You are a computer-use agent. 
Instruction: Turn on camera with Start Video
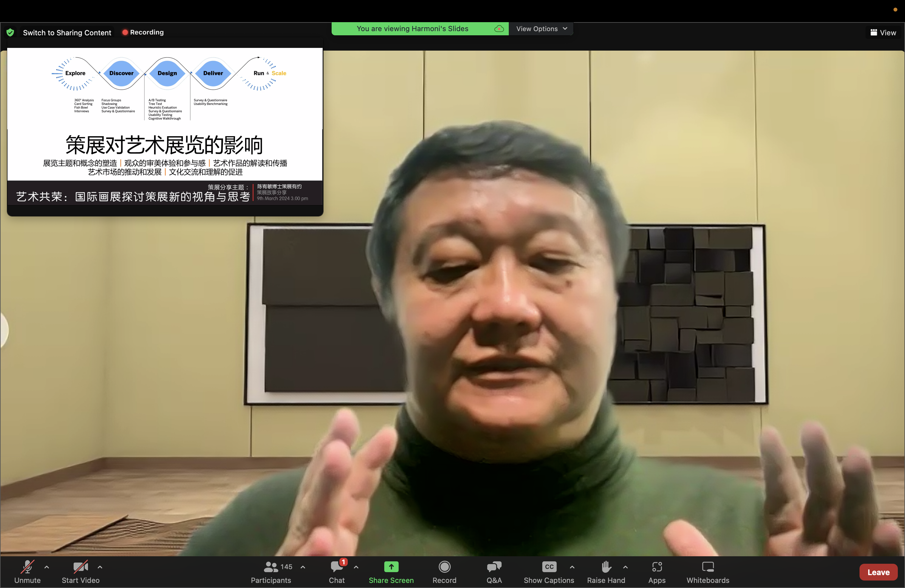tap(81, 571)
